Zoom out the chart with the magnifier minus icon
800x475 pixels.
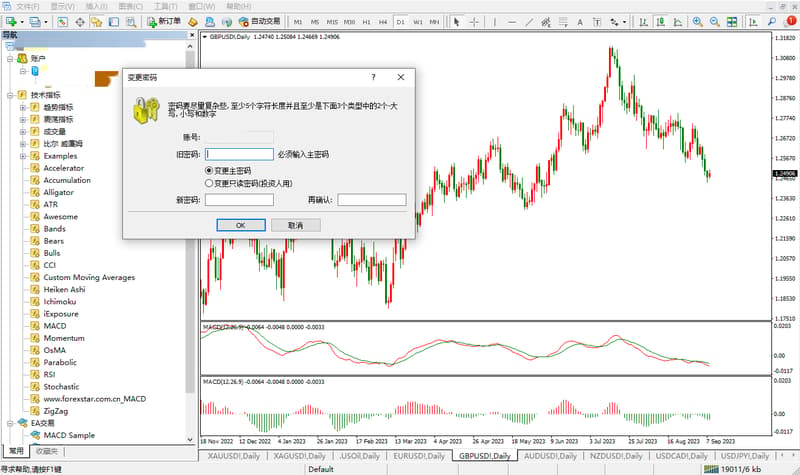[714, 22]
